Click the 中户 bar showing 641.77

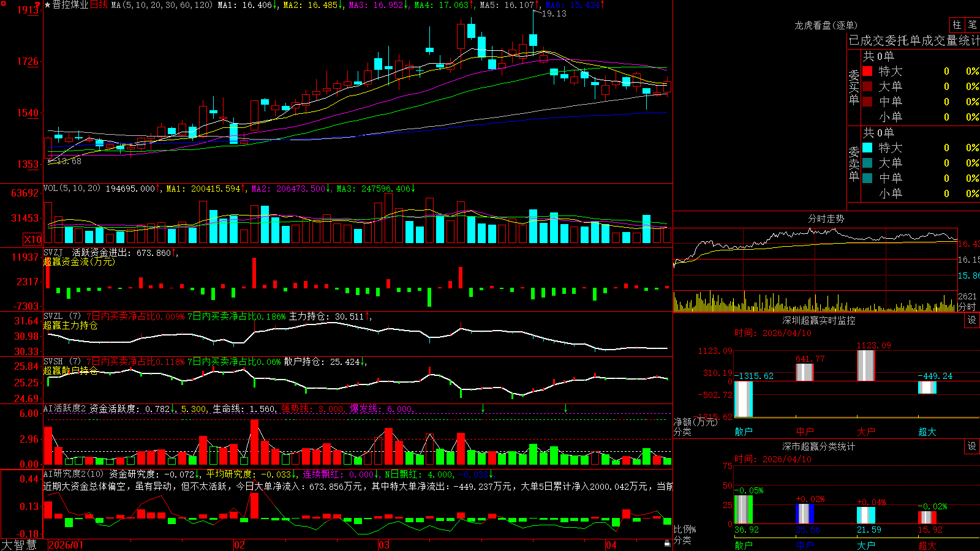(805, 372)
